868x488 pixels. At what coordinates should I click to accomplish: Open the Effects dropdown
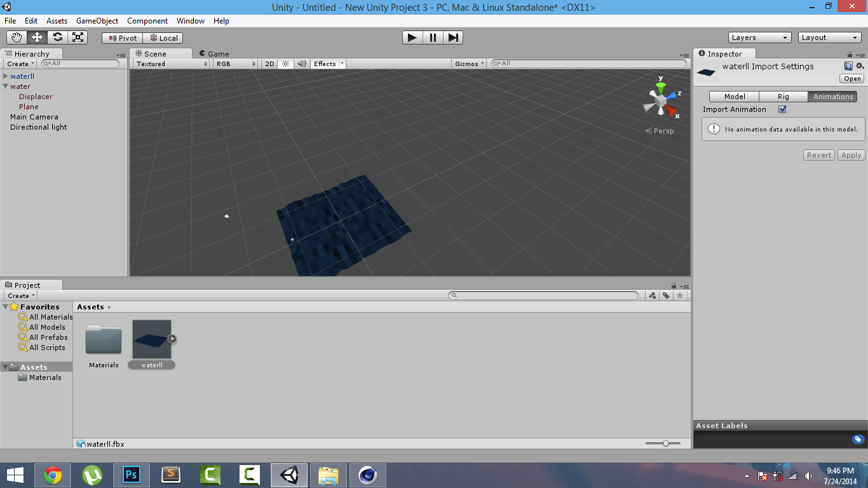point(329,64)
